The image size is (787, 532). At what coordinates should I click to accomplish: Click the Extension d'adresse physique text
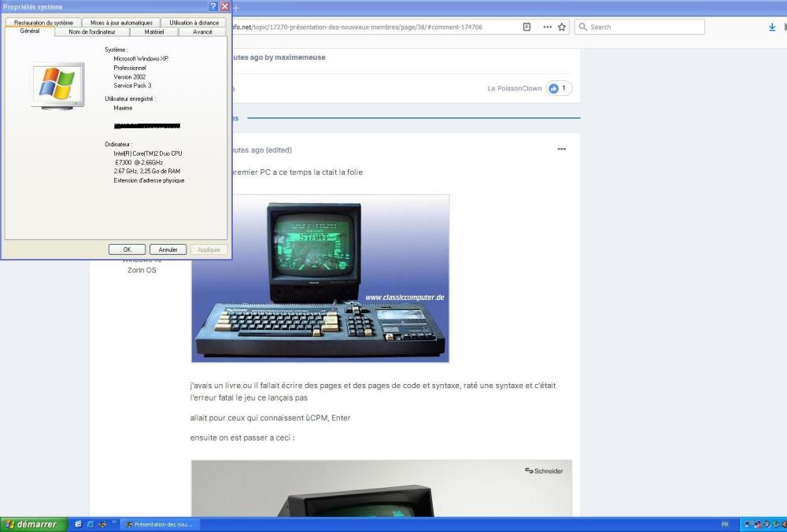[x=149, y=181]
